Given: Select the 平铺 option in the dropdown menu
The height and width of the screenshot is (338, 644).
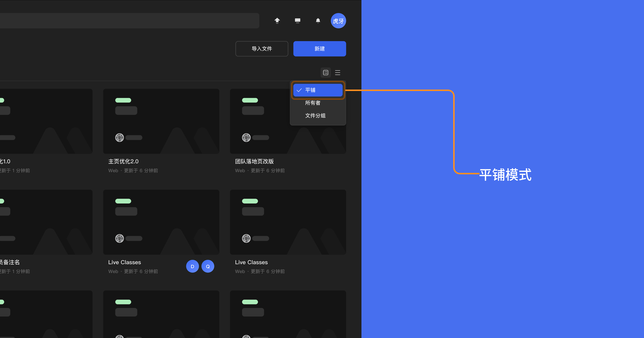Looking at the screenshot, I should [x=318, y=90].
